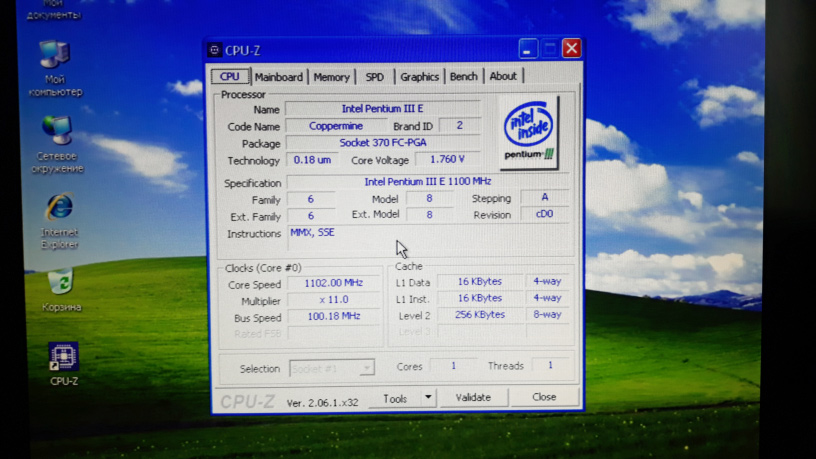
Task: Click the Name field Intel Pentium III E
Action: point(382,109)
